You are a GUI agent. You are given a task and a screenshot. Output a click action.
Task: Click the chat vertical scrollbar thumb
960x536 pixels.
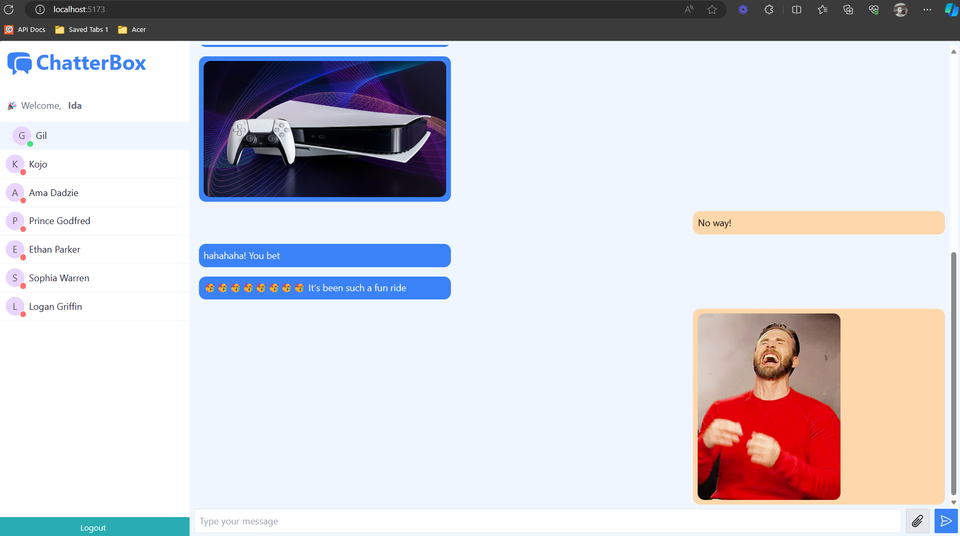click(x=953, y=374)
